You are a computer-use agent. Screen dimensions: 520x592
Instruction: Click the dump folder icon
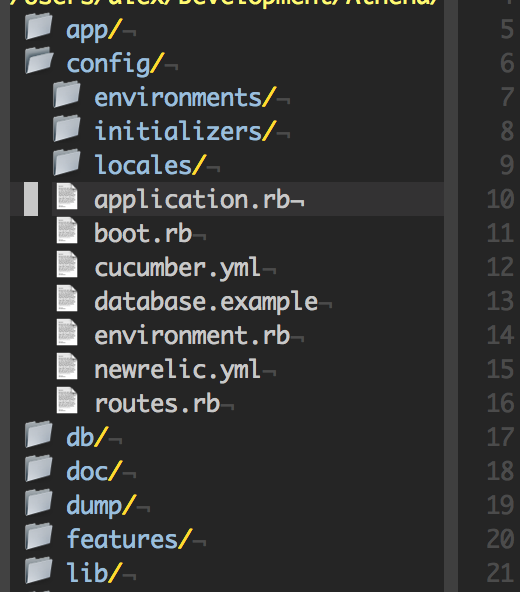[x=39, y=502]
